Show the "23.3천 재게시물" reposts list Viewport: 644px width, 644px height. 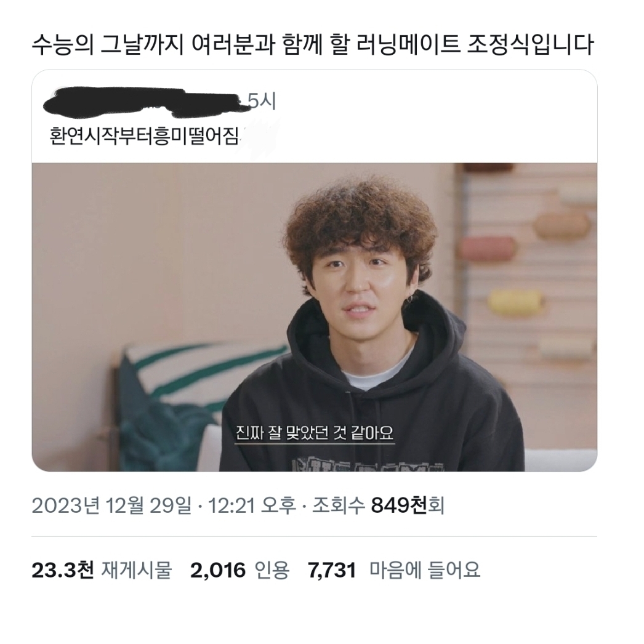[x=102, y=570]
